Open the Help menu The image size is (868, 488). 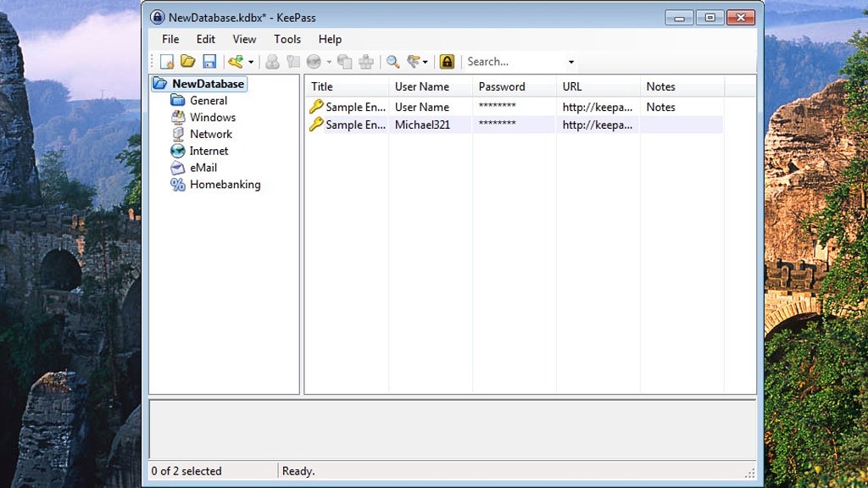330,39
